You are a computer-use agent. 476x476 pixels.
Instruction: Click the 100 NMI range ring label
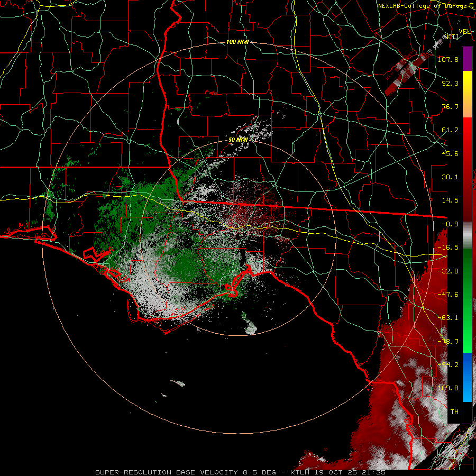tap(237, 42)
